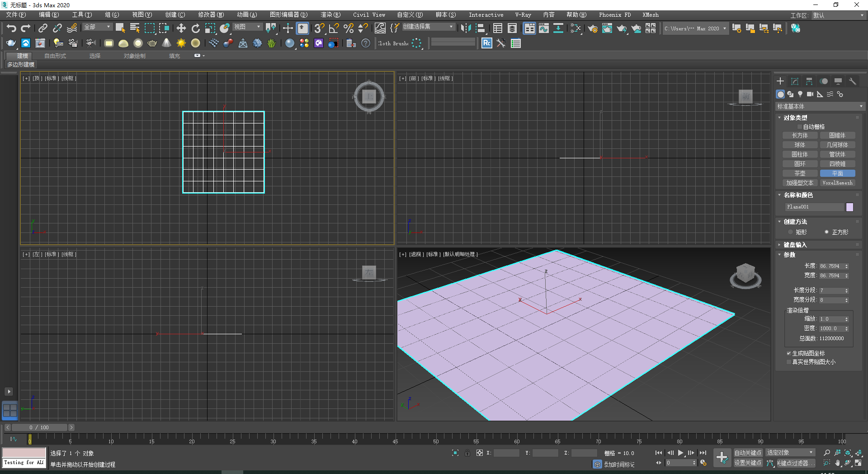The height and width of the screenshot is (474, 868).
Task: Change the Plane001 object color swatch
Action: point(849,207)
